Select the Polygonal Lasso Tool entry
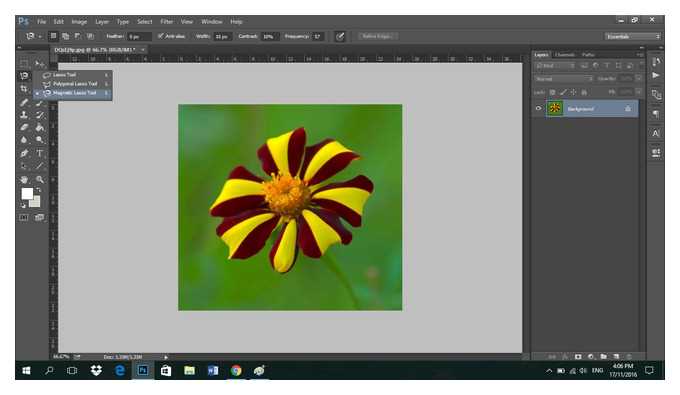Viewport: 680px width, 395px height. click(x=74, y=84)
